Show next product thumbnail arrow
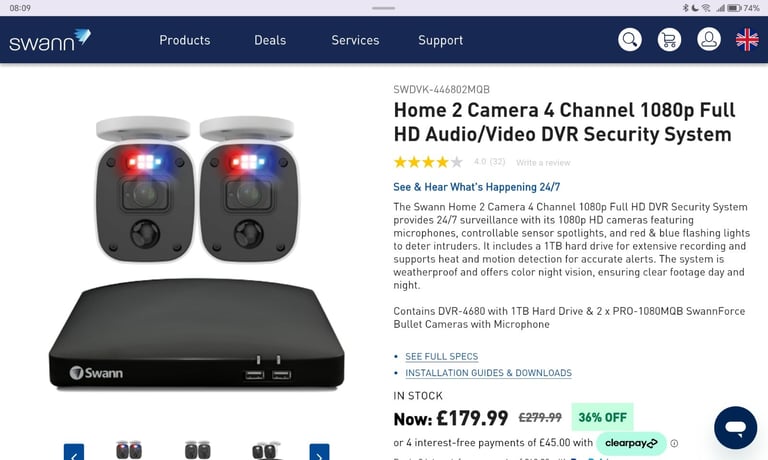The height and width of the screenshot is (460, 768). click(x=319, y=453)
